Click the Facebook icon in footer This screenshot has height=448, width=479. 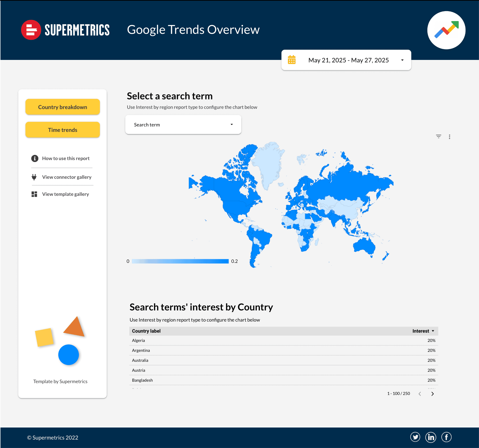(446, 437)
